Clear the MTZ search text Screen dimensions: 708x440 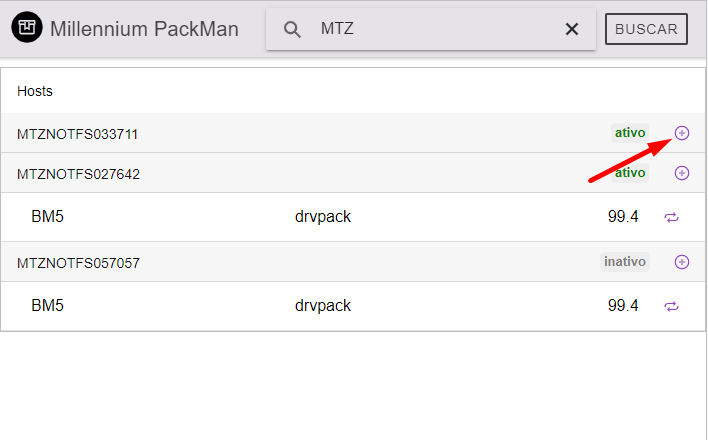click(572, 29)
